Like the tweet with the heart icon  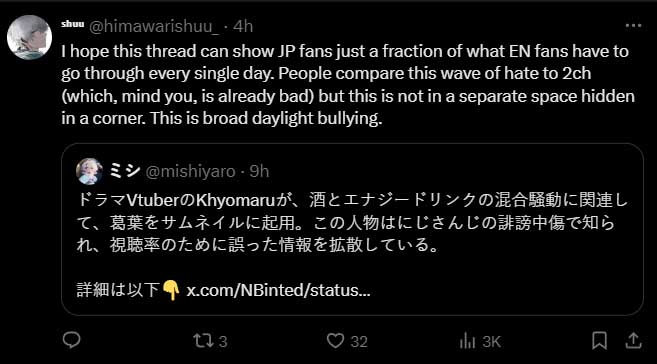[335, 341]
